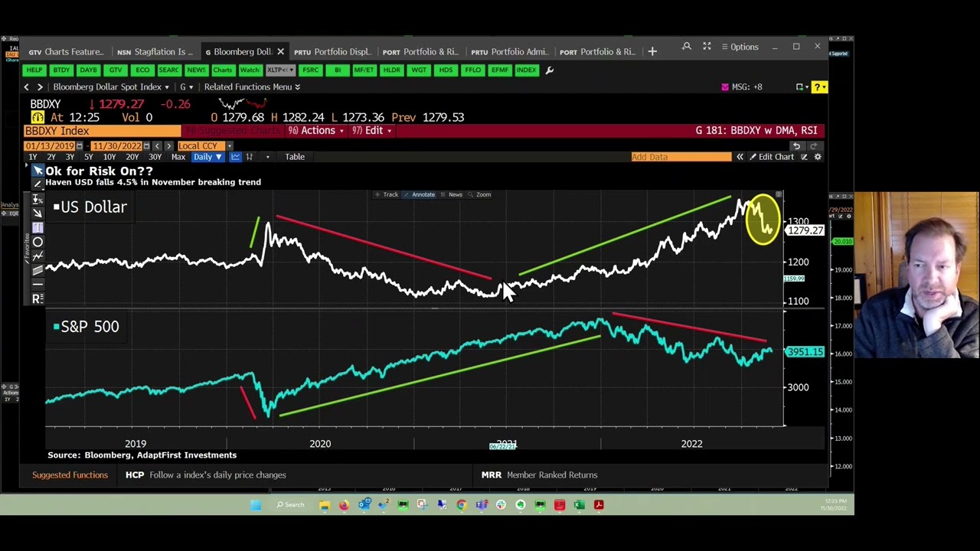Open the pink MSG envelope icon

click(x=725, y=87)
